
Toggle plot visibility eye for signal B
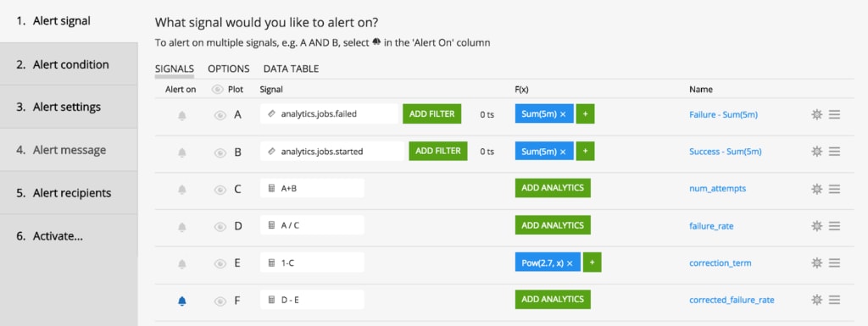(220, 152)
